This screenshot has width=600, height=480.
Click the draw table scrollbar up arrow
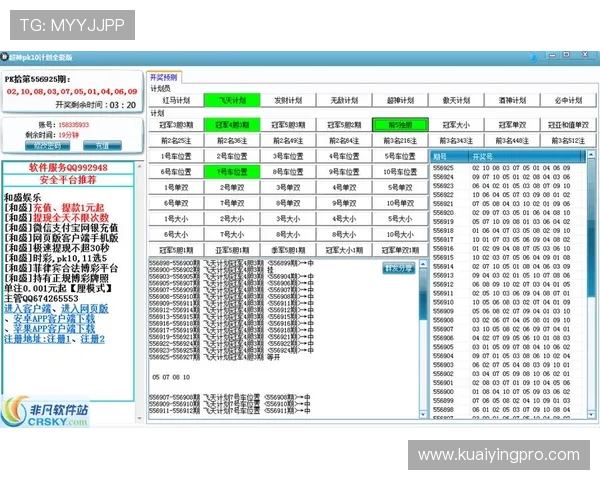click(591, 155)
